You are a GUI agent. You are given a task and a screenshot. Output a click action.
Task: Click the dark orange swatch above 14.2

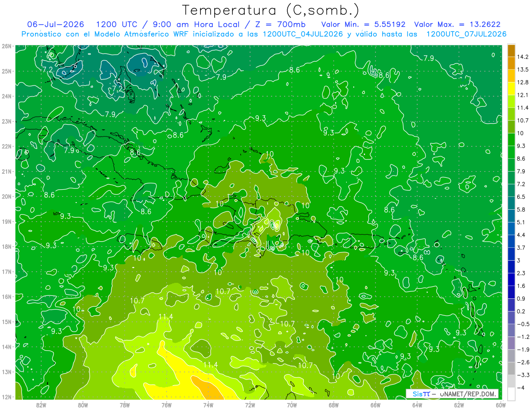pos(511,51)
